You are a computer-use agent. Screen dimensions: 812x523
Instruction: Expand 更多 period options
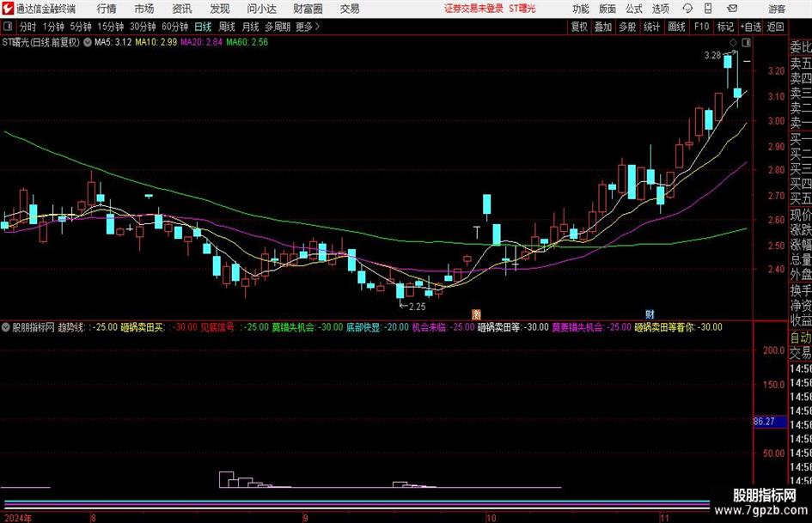tap(308, 27)
